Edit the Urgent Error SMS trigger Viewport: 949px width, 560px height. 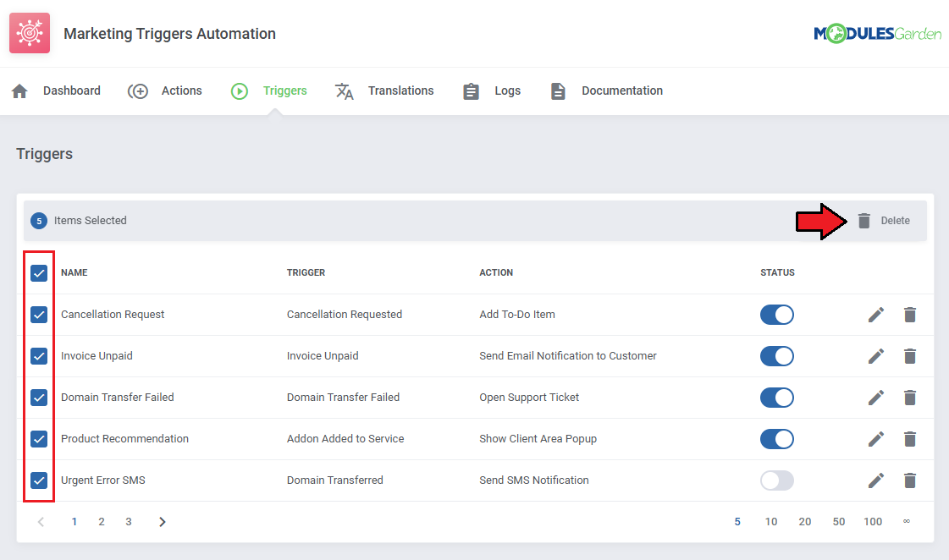click(x=875, y=480)
